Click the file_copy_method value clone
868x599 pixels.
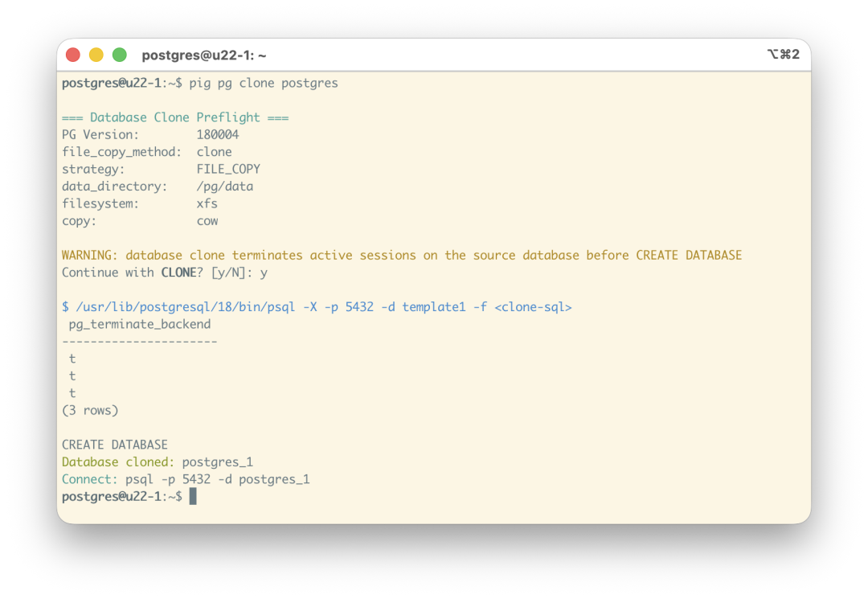tap(215, 152)
